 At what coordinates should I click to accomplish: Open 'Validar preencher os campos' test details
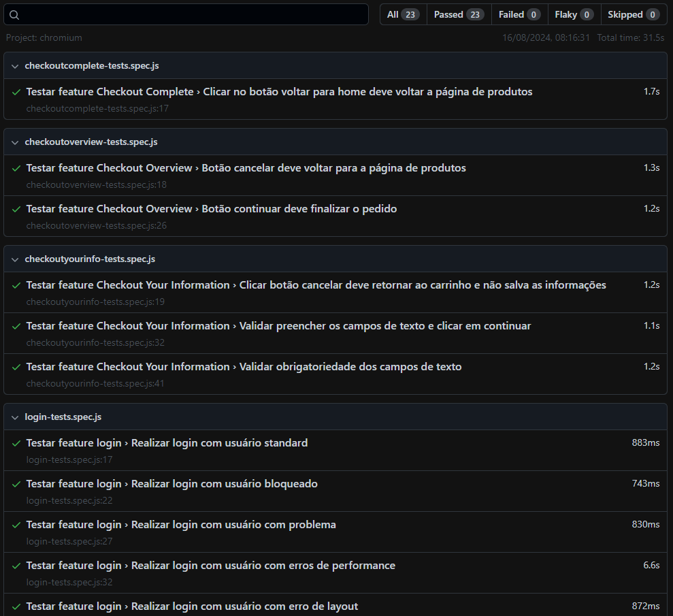click(x=384, y=326)
